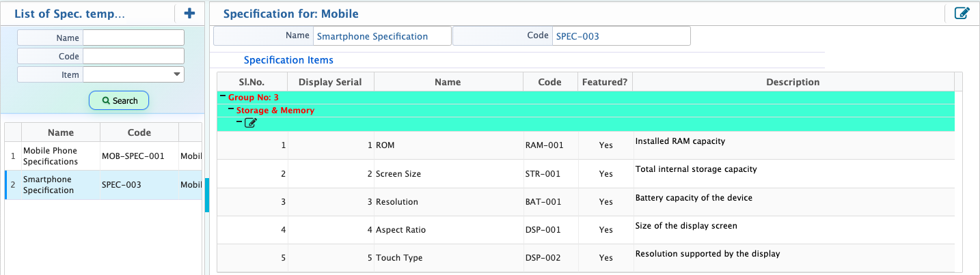The height and width of the screenshot is (275, 980).
Task: Focus the Code search field
Action: pyautogui.click(x=134, y=56)
